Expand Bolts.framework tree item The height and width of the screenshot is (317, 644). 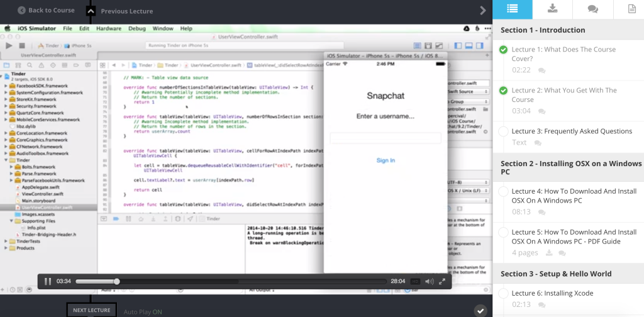click(11, 167)
